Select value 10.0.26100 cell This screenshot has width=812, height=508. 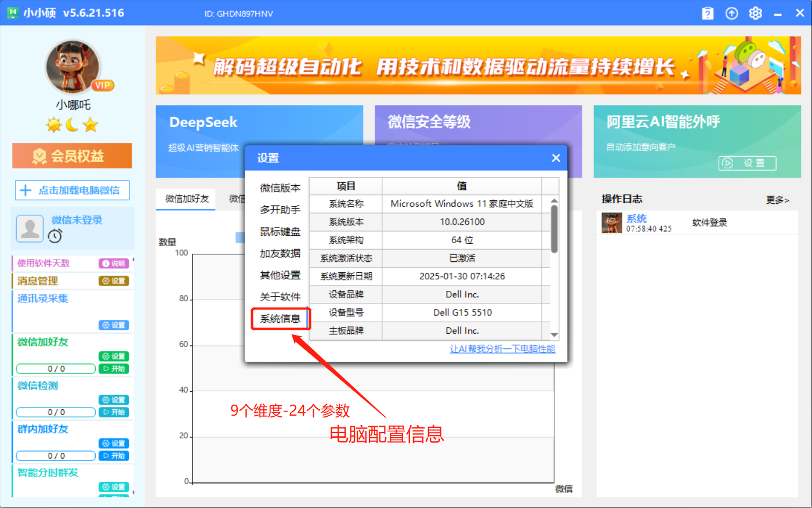[462, 222]
